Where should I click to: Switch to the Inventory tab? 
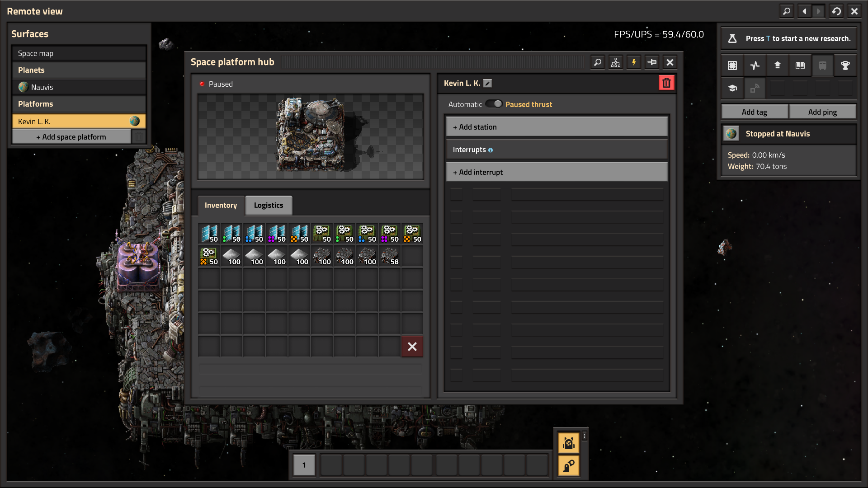point(221,206)
